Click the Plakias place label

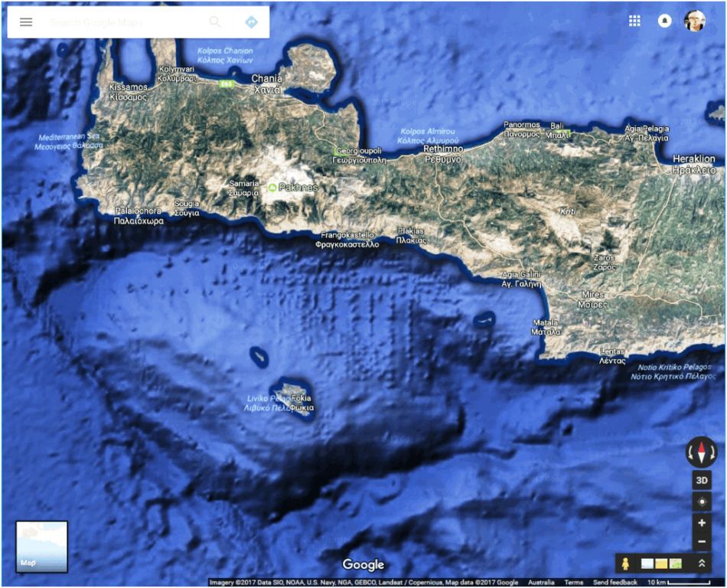pyautogui.click(x=411, y=236)
